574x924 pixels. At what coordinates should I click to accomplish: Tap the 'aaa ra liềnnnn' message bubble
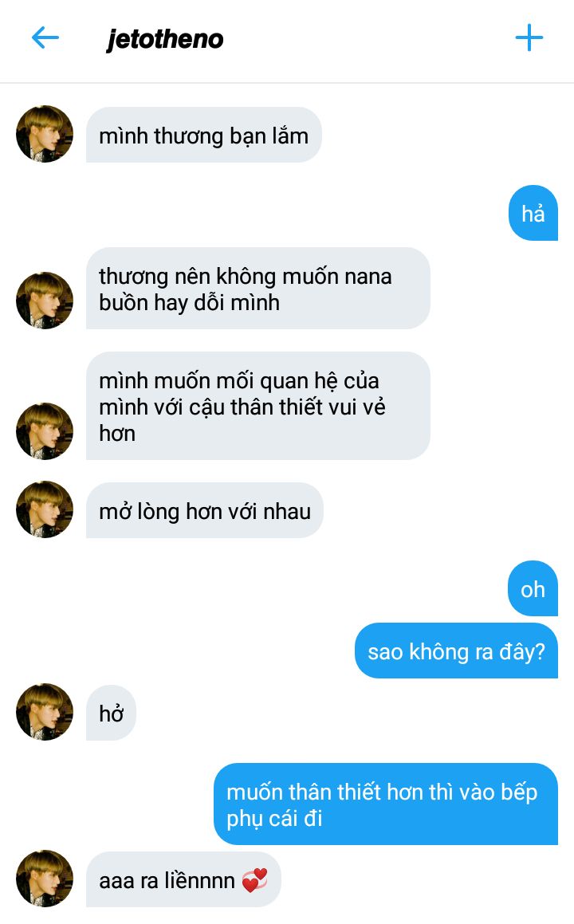point(183,879)
